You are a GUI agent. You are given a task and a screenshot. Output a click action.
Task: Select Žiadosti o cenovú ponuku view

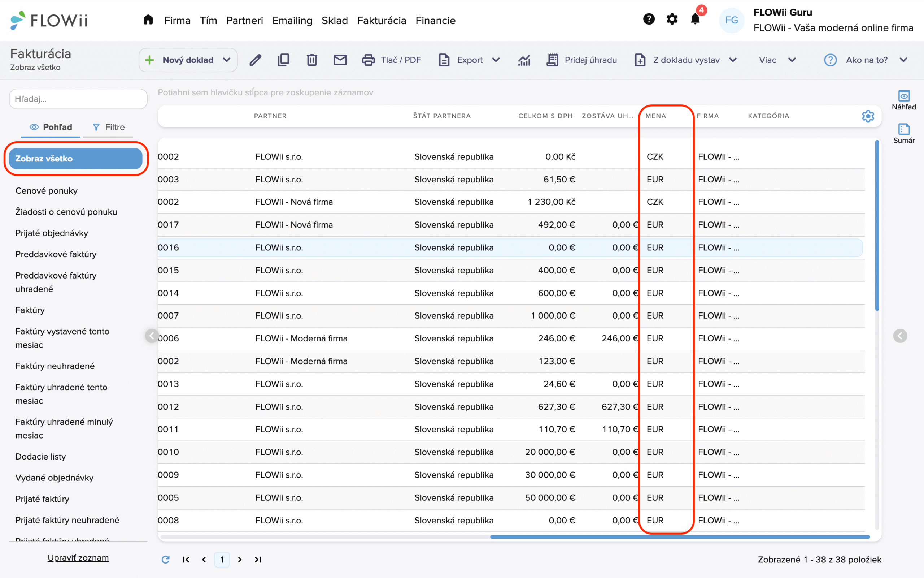coord(66,212)
